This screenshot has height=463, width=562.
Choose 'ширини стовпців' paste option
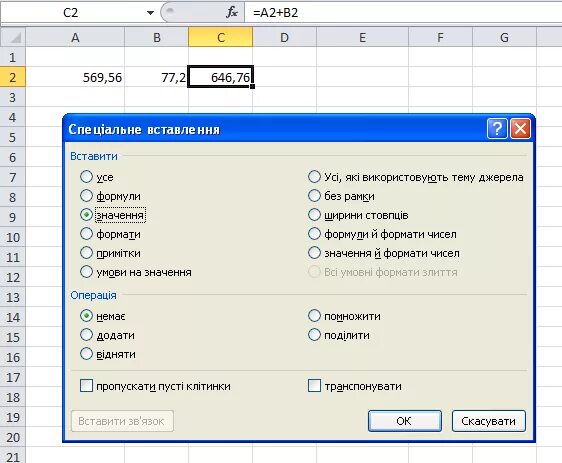(x=314, y=215)
